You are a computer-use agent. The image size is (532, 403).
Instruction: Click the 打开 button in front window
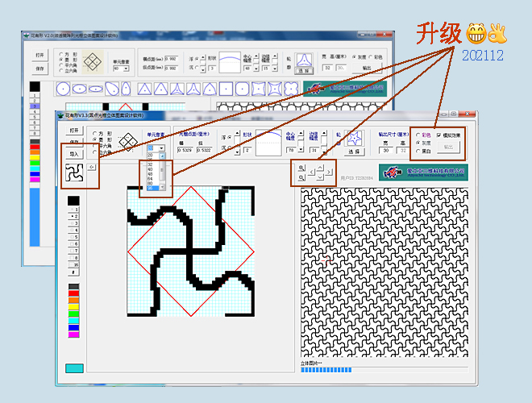(74, 131)
